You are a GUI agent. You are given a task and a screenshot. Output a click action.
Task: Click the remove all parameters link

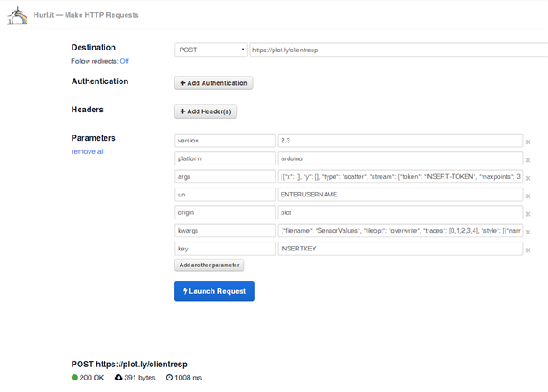(x=89, y=151)
